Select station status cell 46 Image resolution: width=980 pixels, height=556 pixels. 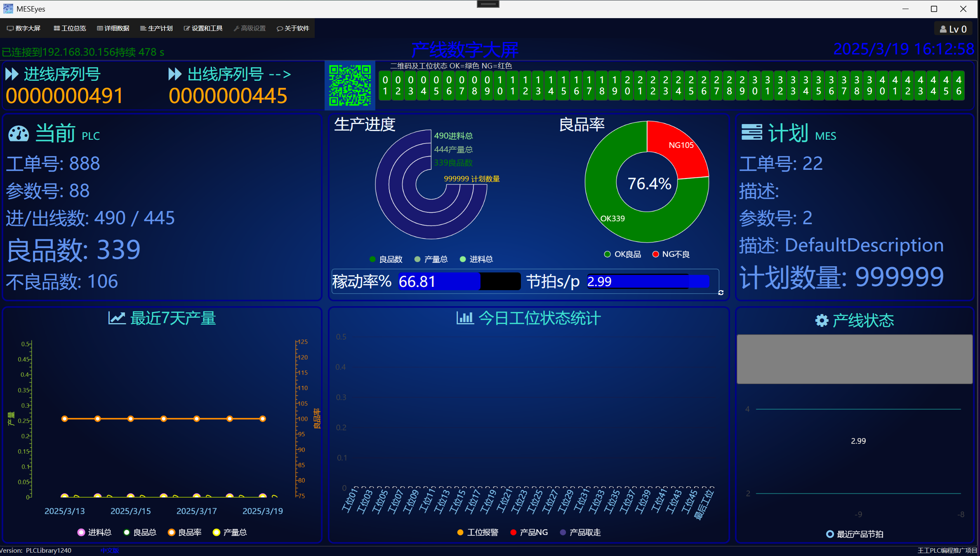coord(959,86)
